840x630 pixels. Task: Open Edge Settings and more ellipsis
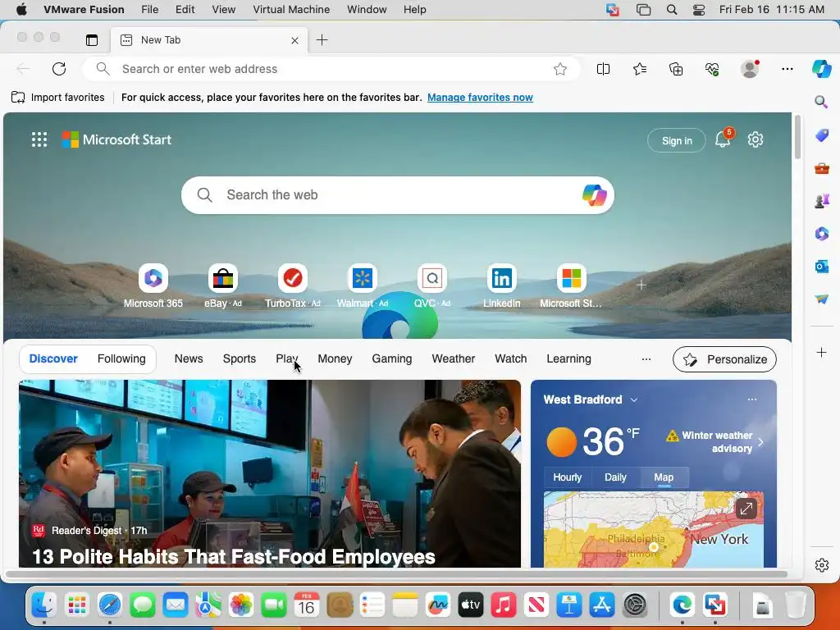click(x=787, y=69)
